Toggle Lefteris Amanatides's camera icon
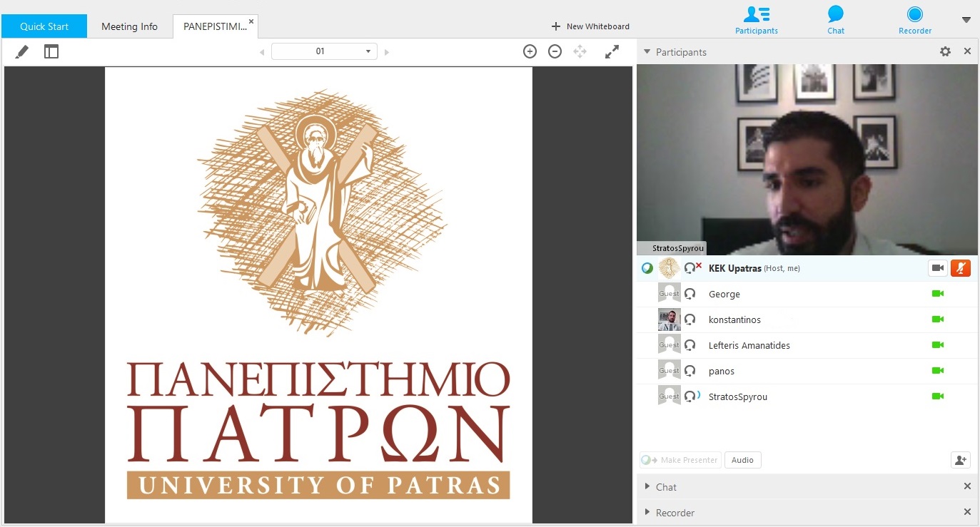The height and width of the screenshot is (527, 980). (938, 345)
